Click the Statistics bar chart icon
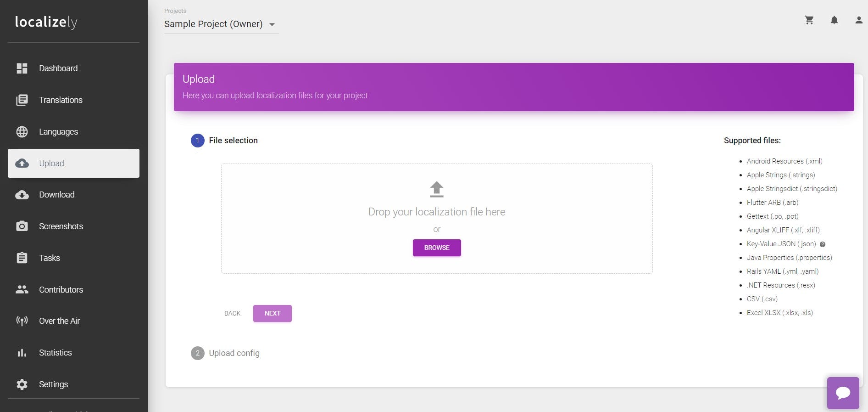868x412 pixels. pos(22,353)
